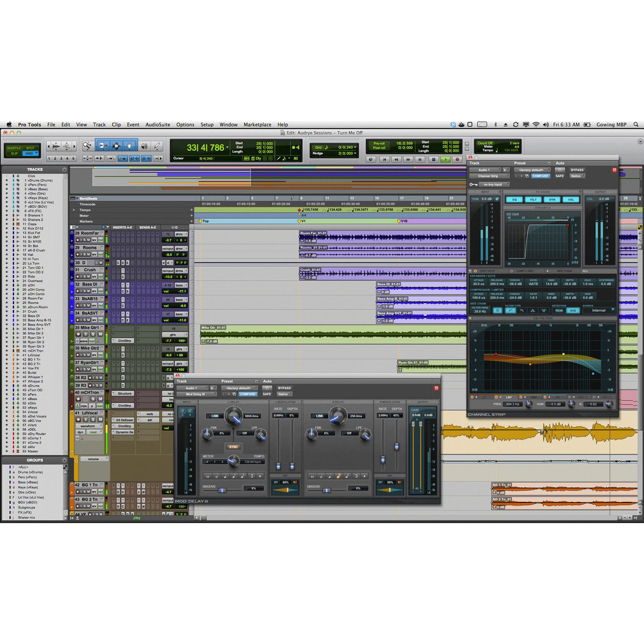
Task: Toggle LINK in the R Delay section
Action: [x=319, y=416]
